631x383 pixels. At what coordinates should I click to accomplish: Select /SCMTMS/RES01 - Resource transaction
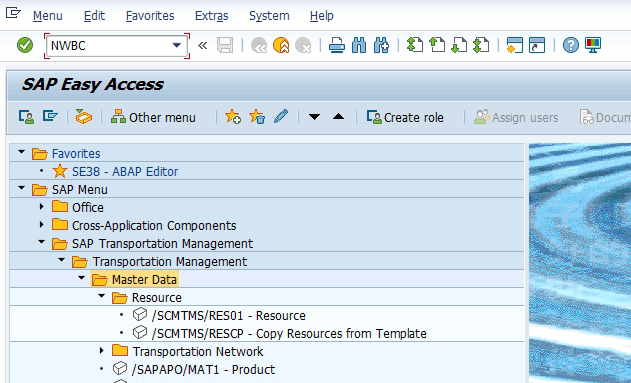(x=229, y=315)
